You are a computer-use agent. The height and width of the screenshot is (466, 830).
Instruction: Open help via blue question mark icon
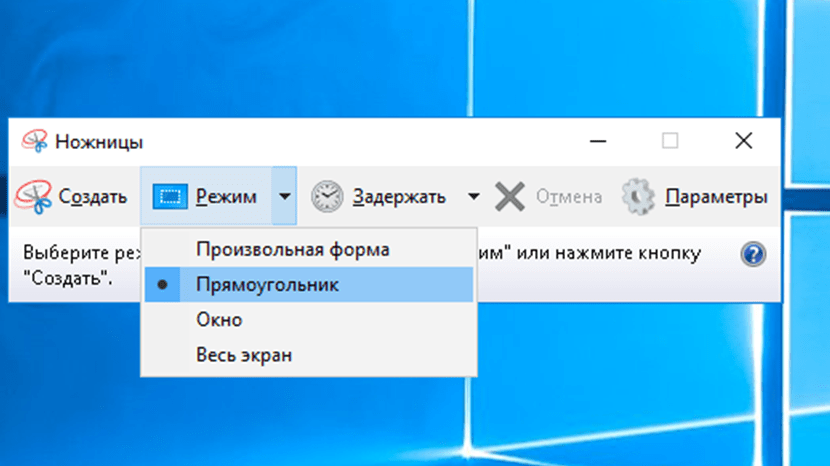tap(753, 254)
